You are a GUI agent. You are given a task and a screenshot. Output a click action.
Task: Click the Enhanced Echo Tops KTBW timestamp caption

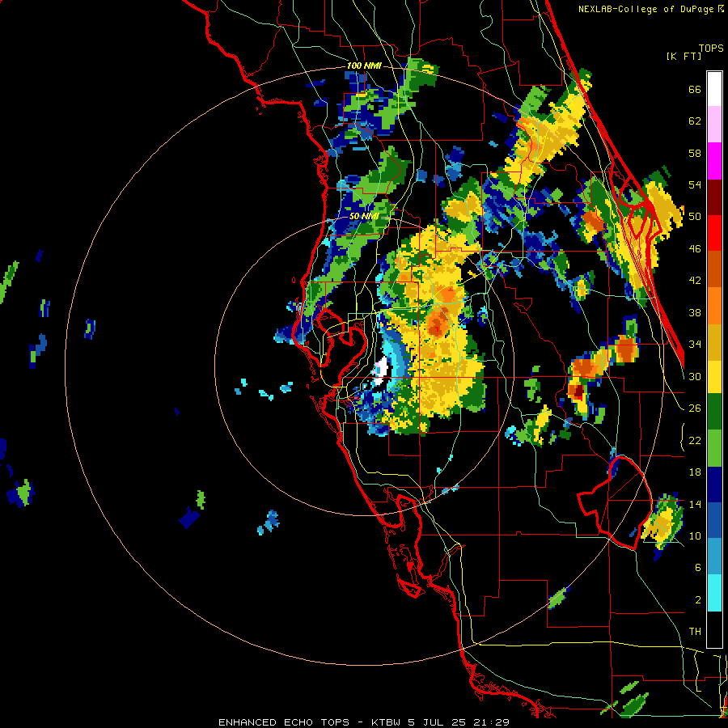tap(364, 722)
